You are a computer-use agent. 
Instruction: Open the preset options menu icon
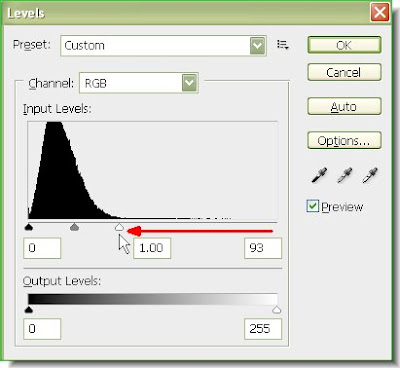(283, 44)
